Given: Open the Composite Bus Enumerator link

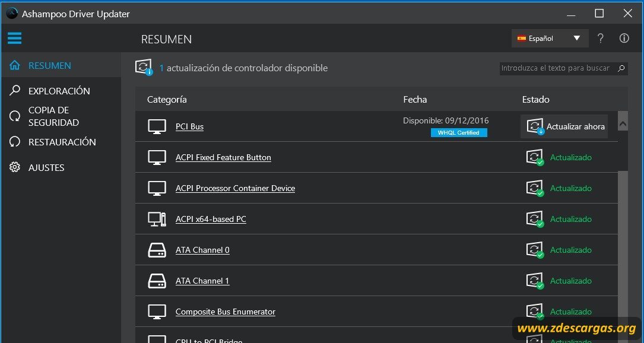Looking at the screenshot, I should (x=225, y=312).
